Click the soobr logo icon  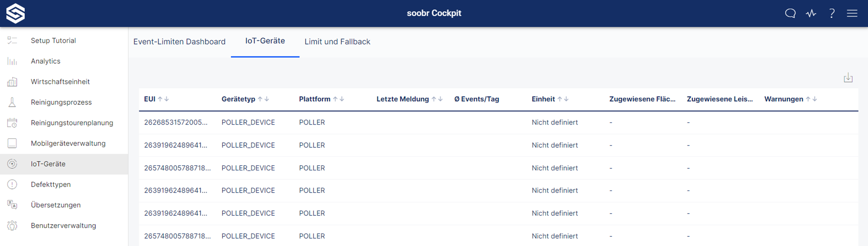pyautogui.click(x=16, y=13)
